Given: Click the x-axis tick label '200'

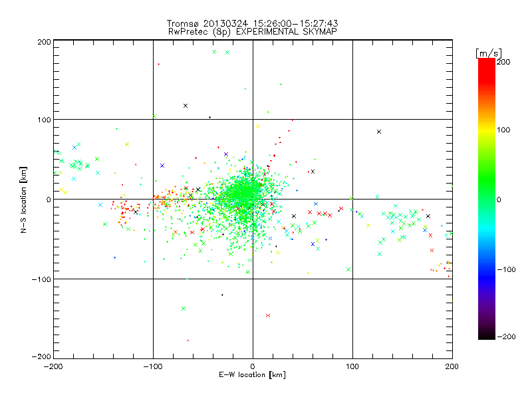Looking at the screenshot, I should (452, 366).
